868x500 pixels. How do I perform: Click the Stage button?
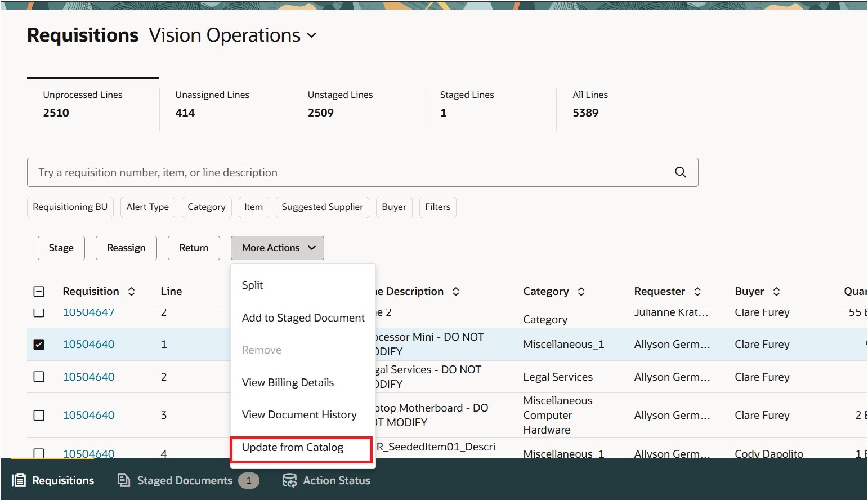click(61, 248)
